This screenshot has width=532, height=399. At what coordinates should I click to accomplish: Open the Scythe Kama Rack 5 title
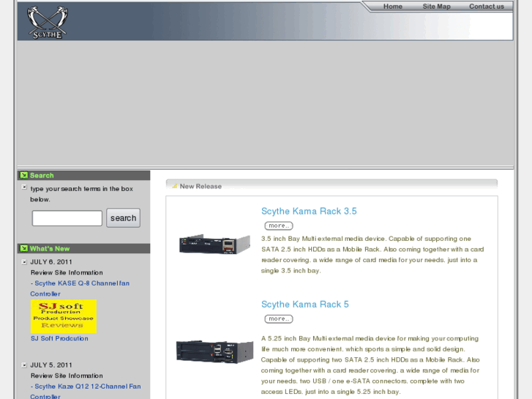[304, 305]
